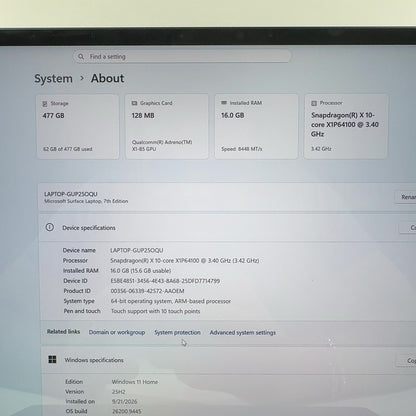Open the Installed RAM 16.0 GB card
Screen dimensions: 416x416
(256, 126)
